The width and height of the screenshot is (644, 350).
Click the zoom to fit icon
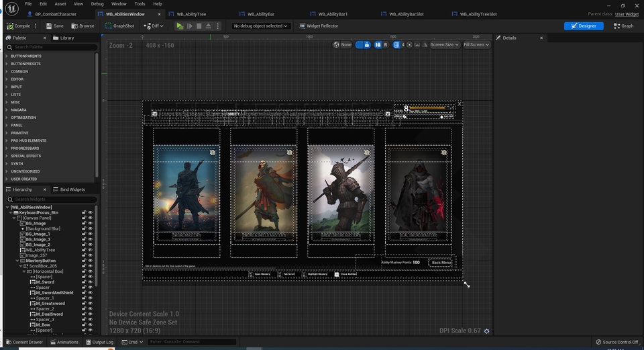[x=409, y=45]
